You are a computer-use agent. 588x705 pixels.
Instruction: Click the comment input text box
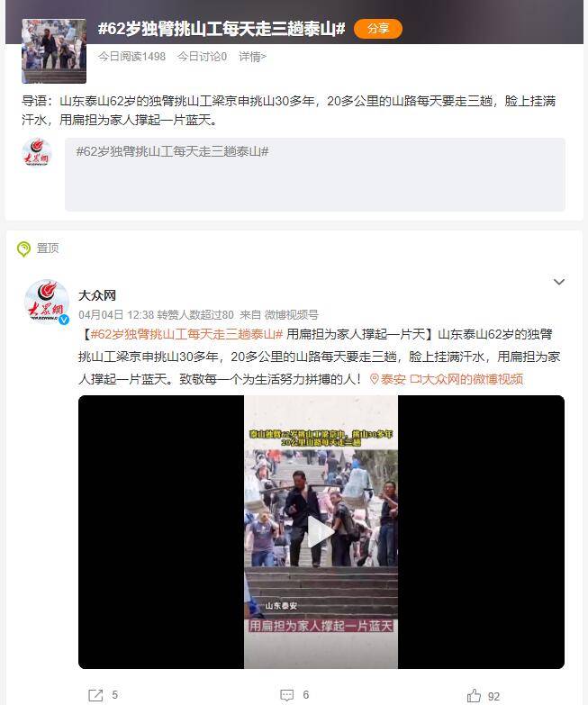314,175
